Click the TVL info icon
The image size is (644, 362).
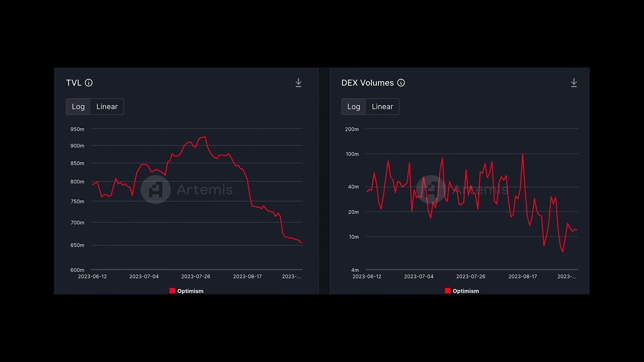point(89,83)
